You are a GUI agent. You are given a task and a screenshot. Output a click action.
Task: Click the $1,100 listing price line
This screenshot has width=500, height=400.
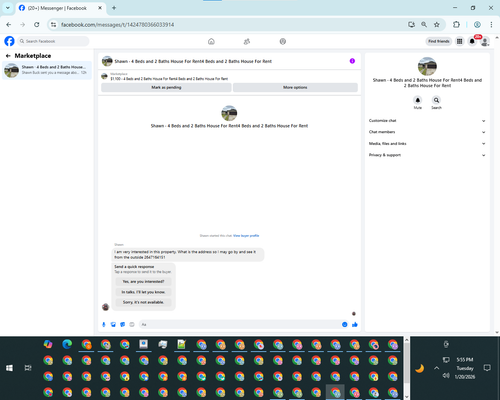click(169, 79)
